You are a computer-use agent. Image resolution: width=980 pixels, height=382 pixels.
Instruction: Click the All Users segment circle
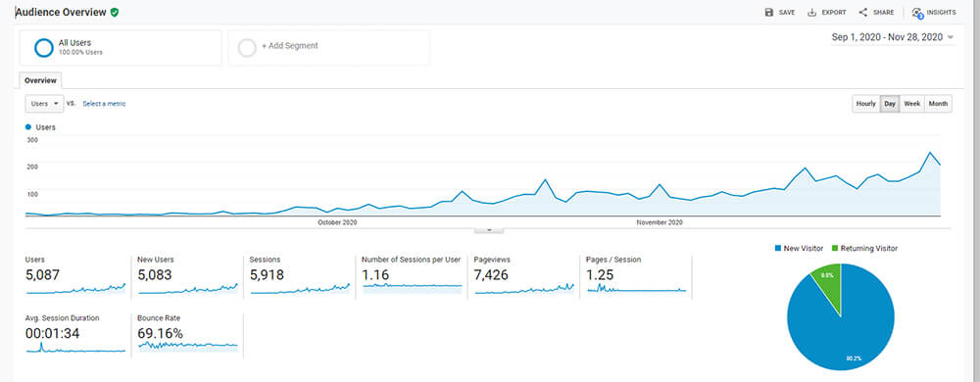(44, 48)
